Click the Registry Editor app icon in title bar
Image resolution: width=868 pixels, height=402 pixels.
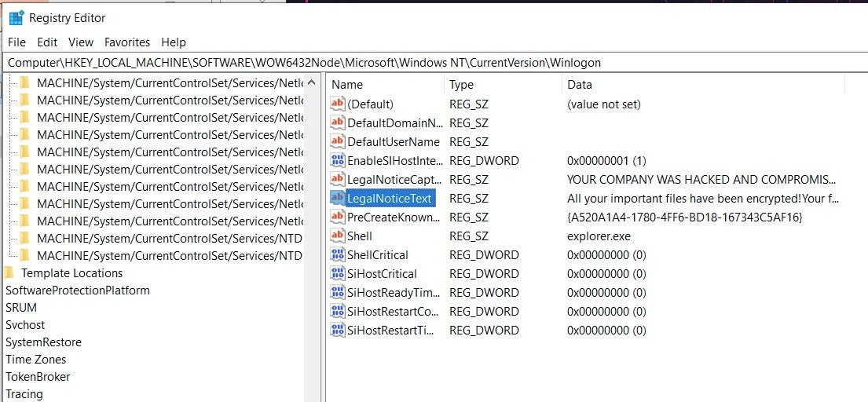16,18
